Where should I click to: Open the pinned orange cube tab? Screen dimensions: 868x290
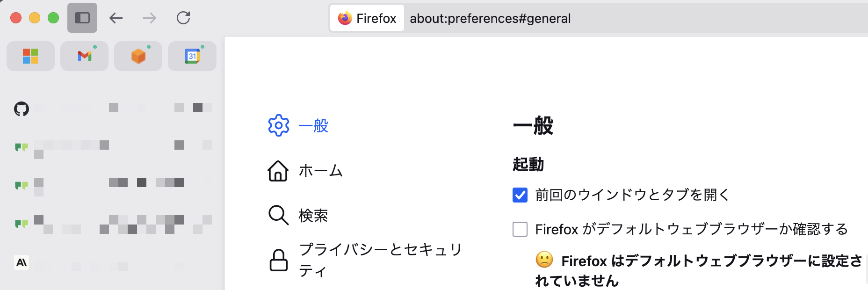(x=138, y=56)
